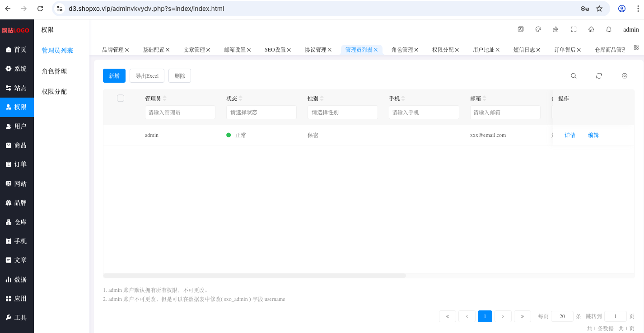Close the 邮箱设置 tab
The image size is (644, 333).
coord(249,50)
